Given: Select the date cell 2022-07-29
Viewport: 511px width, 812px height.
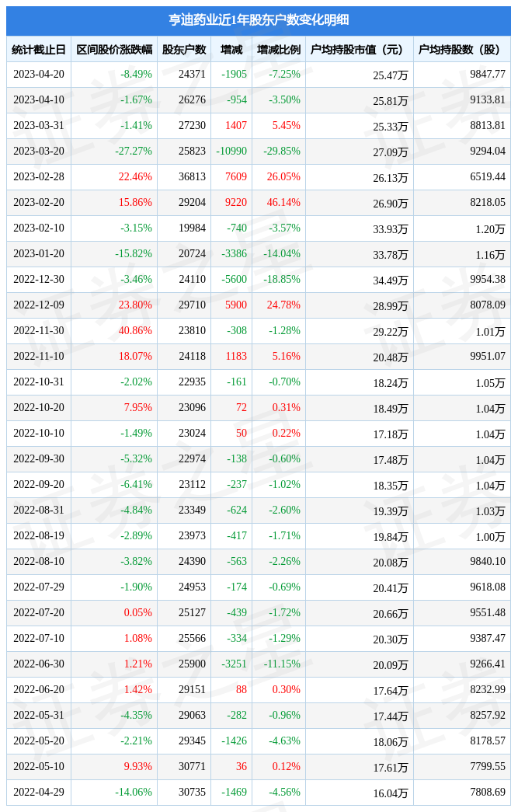Looking at the screenshot, I should tap(39, 587).
